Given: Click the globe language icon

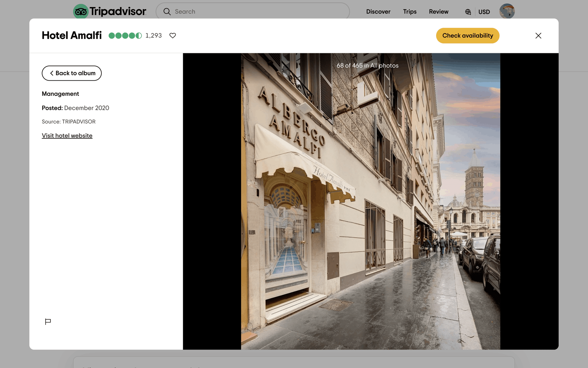Looking at the screenshot, I should [468, 12].
